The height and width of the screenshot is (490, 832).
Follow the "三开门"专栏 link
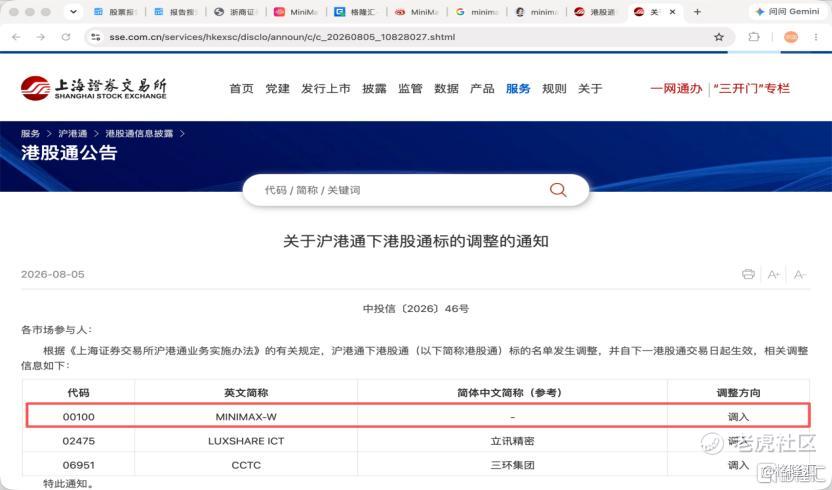click(x=751, y=89)
